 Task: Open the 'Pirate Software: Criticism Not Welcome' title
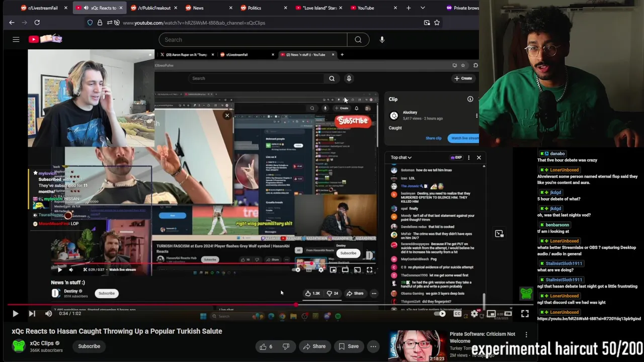[x=482, y=337]
